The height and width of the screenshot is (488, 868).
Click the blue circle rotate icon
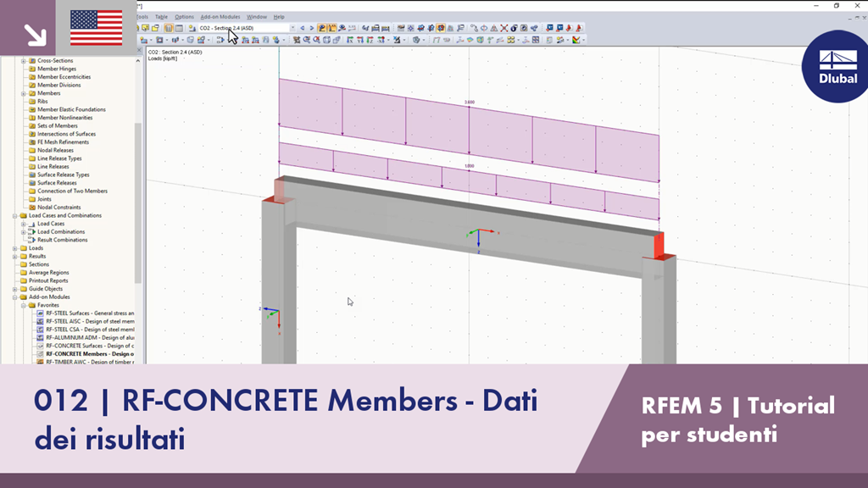[484, 28]
